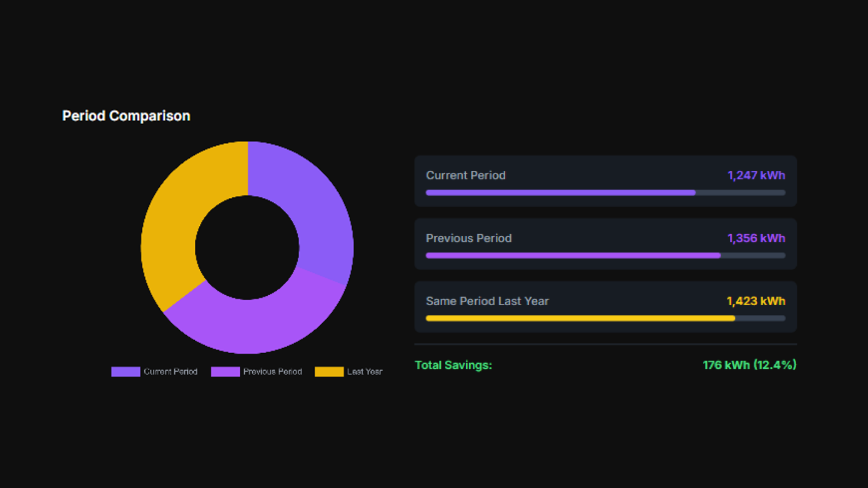
Task: Click the Total Savings label
Action: pos(453,365)
